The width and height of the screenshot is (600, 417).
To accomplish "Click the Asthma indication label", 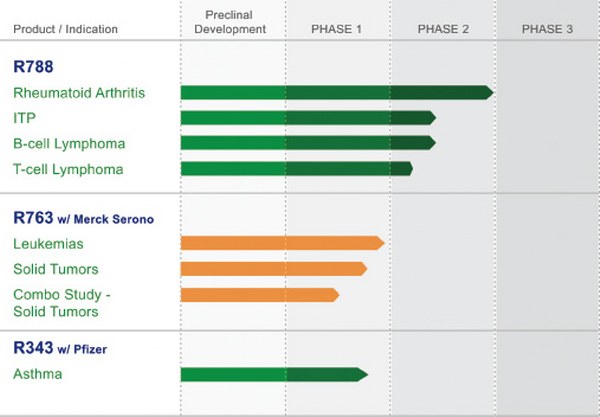I will tap(38, 374).
